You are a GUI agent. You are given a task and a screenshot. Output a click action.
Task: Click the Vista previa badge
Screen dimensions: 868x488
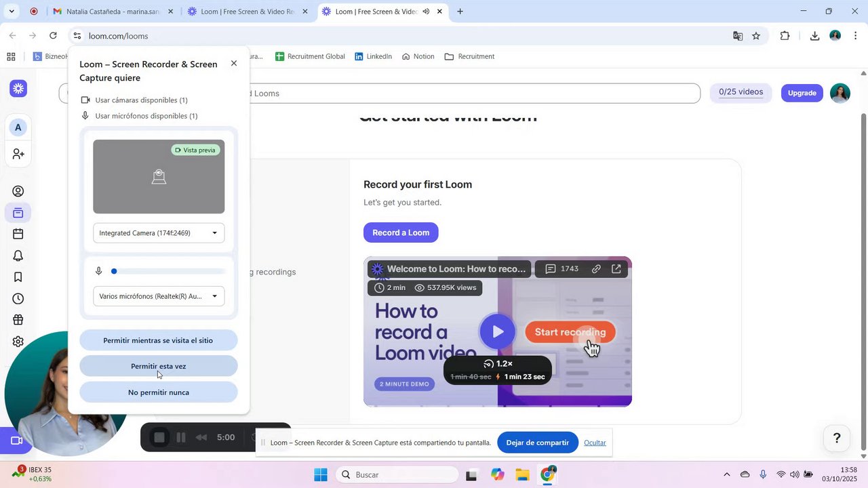pyautogui.click(x=196, y=150)
